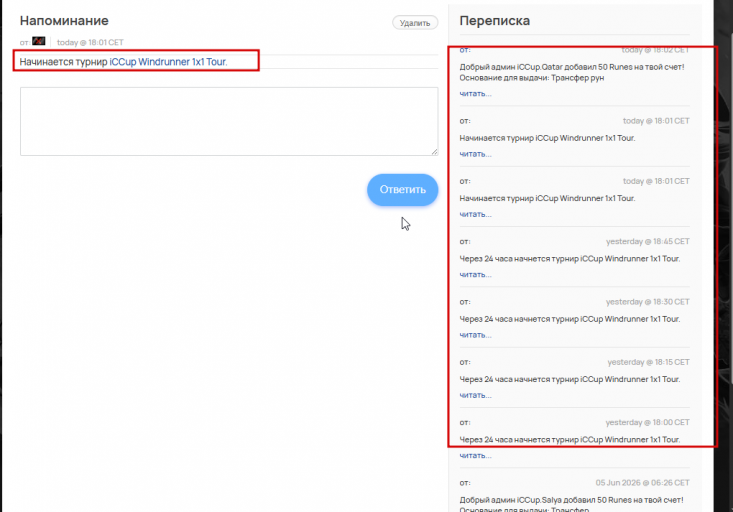Click the sender avatar icon next to от:

[39, 41]
